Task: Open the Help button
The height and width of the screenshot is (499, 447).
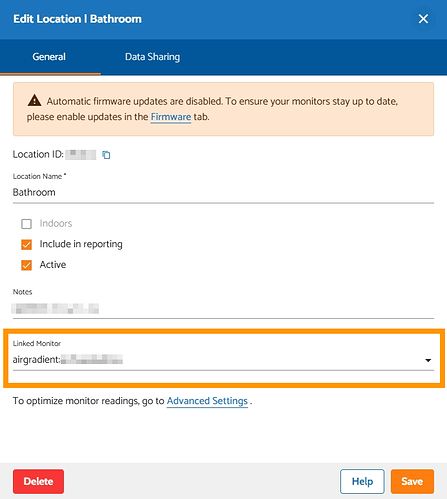Action: point(362,481)
